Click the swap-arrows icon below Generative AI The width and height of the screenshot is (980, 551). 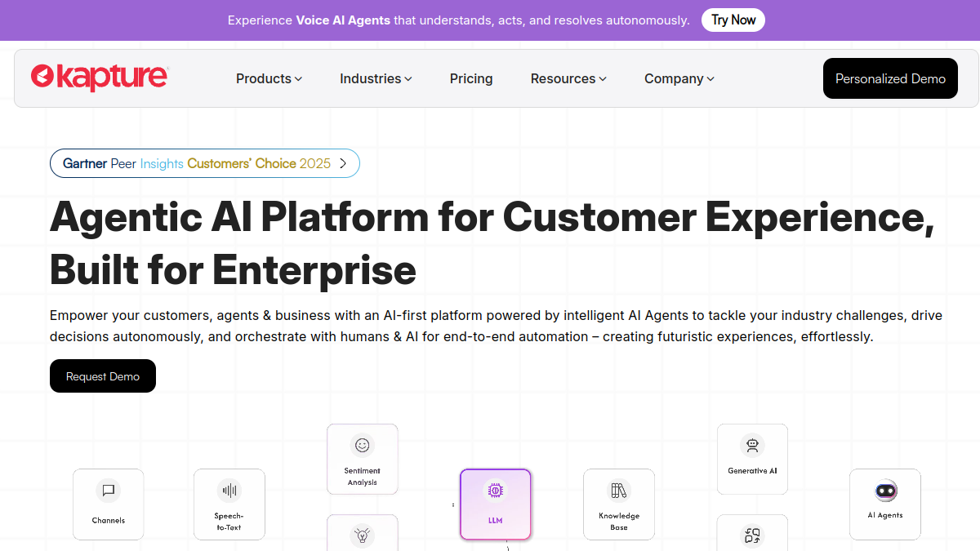(x=752, y=535)
